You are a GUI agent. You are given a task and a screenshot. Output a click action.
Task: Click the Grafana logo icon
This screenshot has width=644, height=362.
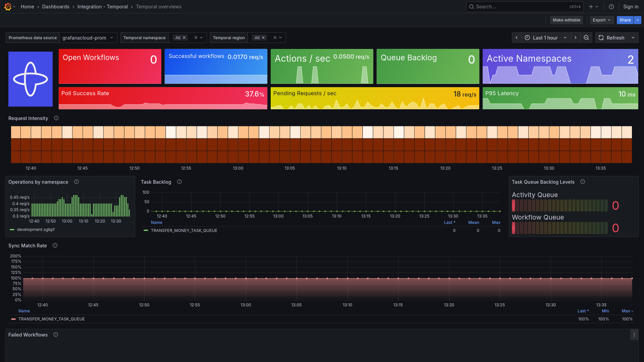point(8,7)
